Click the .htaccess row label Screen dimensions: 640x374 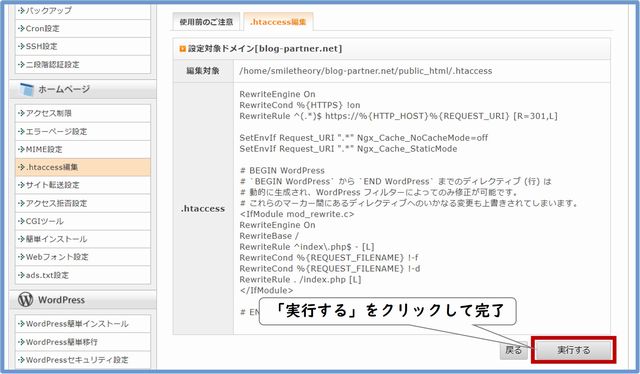(x=203, y=209)
